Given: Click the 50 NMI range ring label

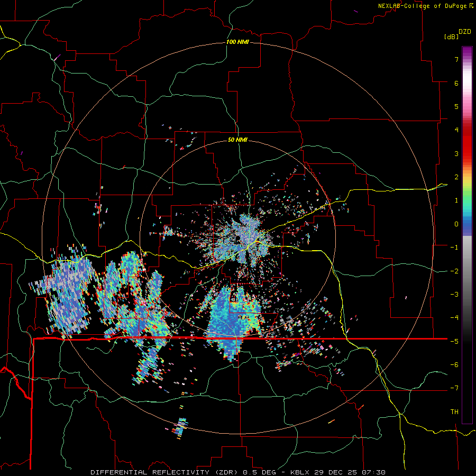Looking at the screenshot, I should pyautogui.click(x=237, y=140).
